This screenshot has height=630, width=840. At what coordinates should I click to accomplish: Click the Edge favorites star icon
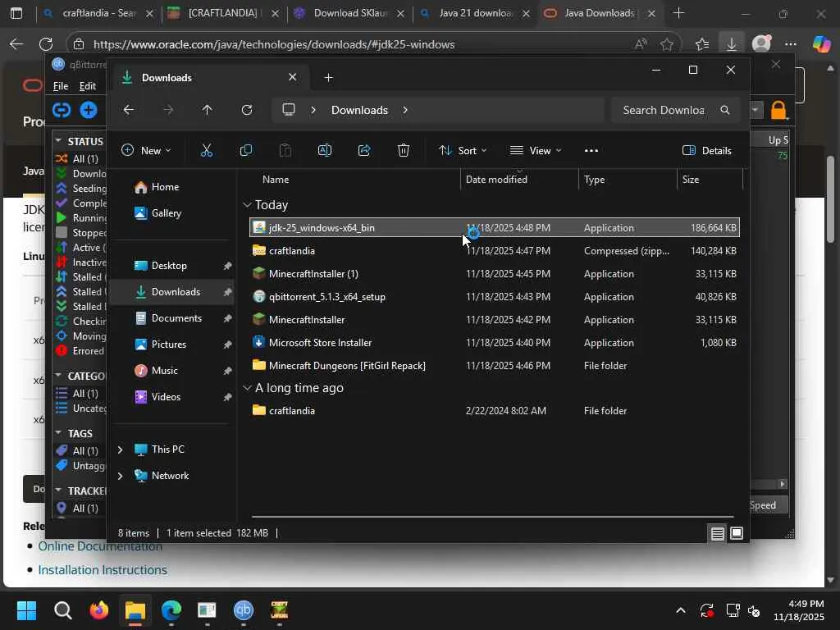tap(666, 44)
